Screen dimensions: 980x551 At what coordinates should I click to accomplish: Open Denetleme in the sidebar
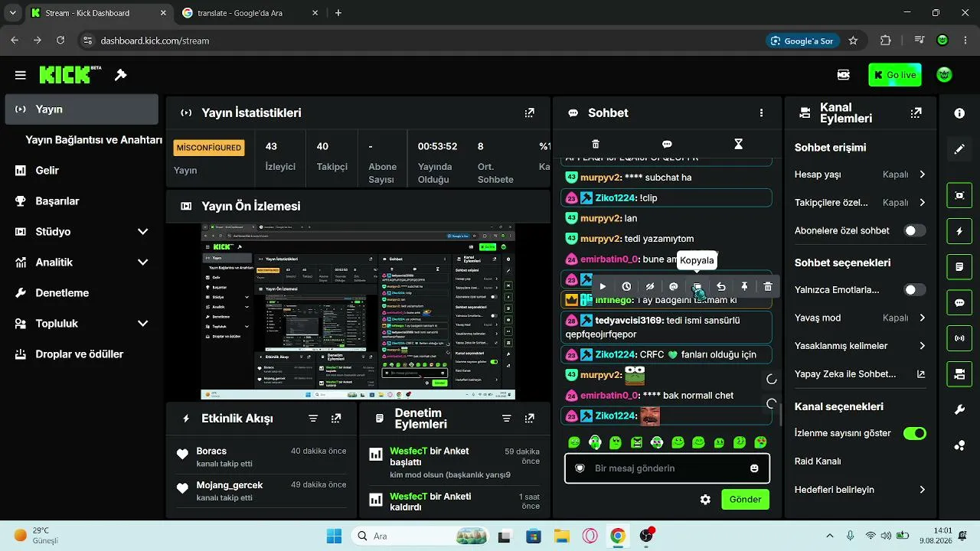pos(82,293)
